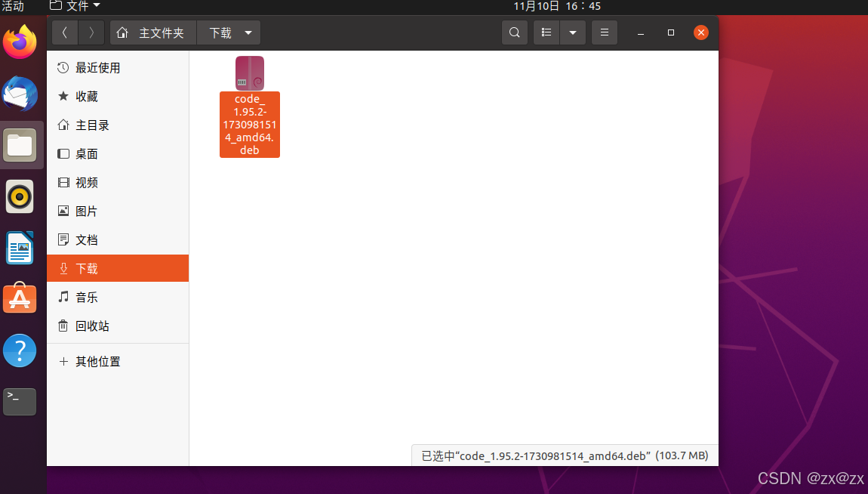Go back with the left arrow button
868x494 pixels.
[x=65, y=32]
